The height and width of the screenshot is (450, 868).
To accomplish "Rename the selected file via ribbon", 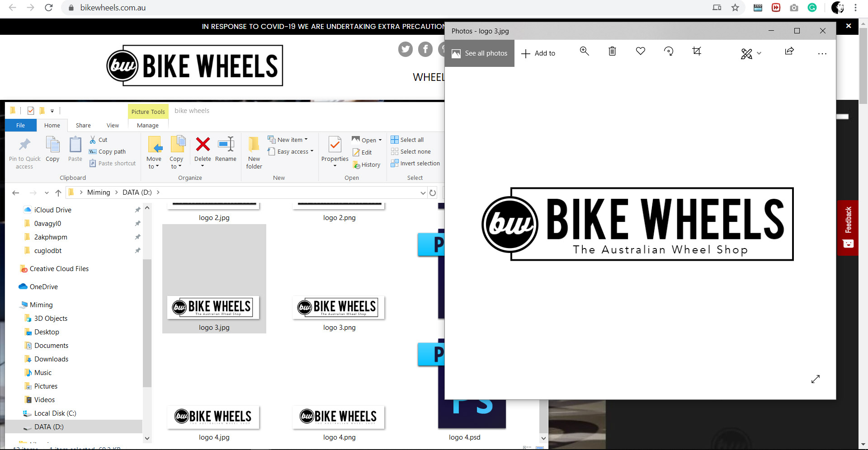I will tap(226, 149).
